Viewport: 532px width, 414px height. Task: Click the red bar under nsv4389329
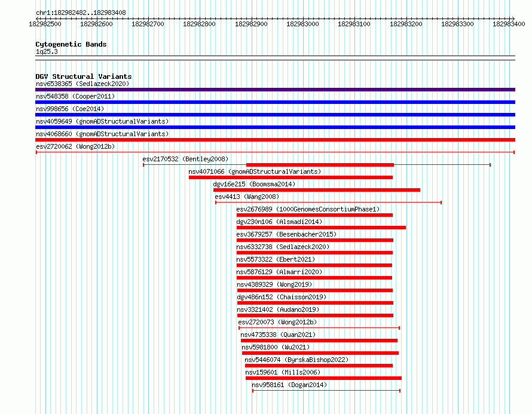[x=315, y=290]
